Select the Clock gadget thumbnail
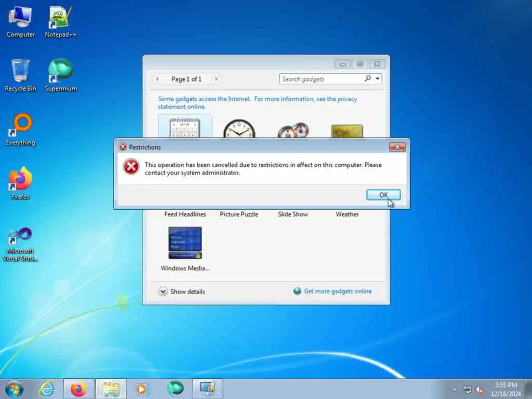This screenshot has height=399, width=532. tap(239, 128)
